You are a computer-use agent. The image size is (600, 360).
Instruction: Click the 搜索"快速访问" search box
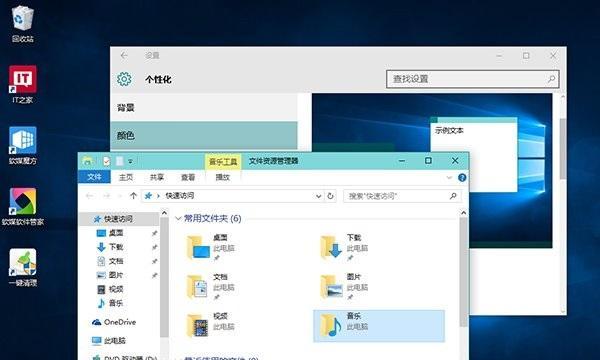click(402, 196)
